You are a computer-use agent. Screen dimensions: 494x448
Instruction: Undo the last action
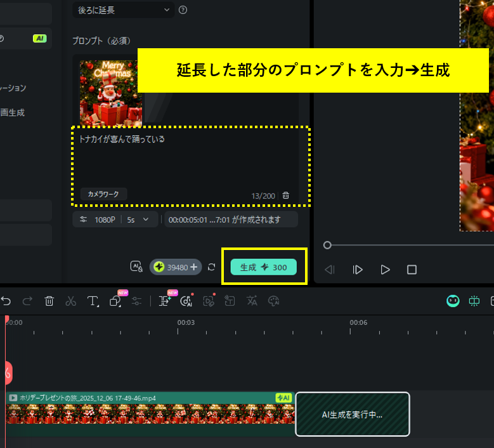click(x=6, y=301)
